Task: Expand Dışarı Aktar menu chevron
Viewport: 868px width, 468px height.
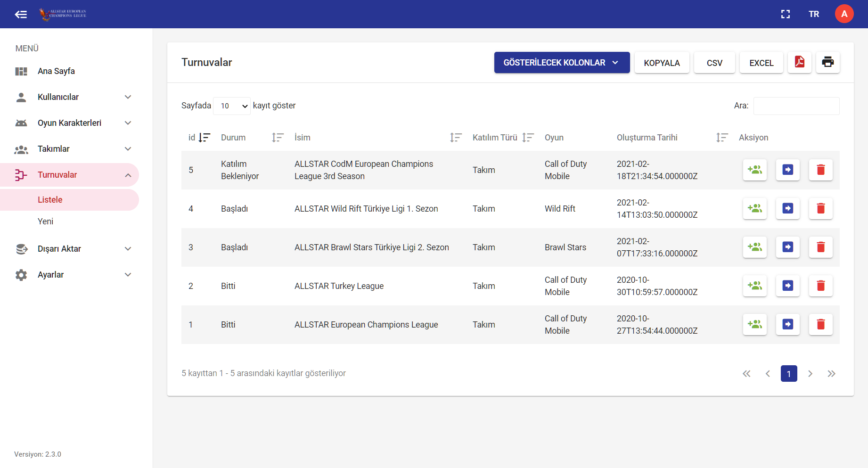Action: click(128, 249)
